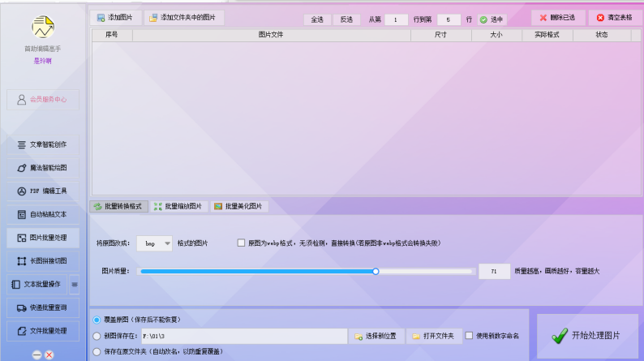Click the save path field F:\01\3

tap(244, 336)
